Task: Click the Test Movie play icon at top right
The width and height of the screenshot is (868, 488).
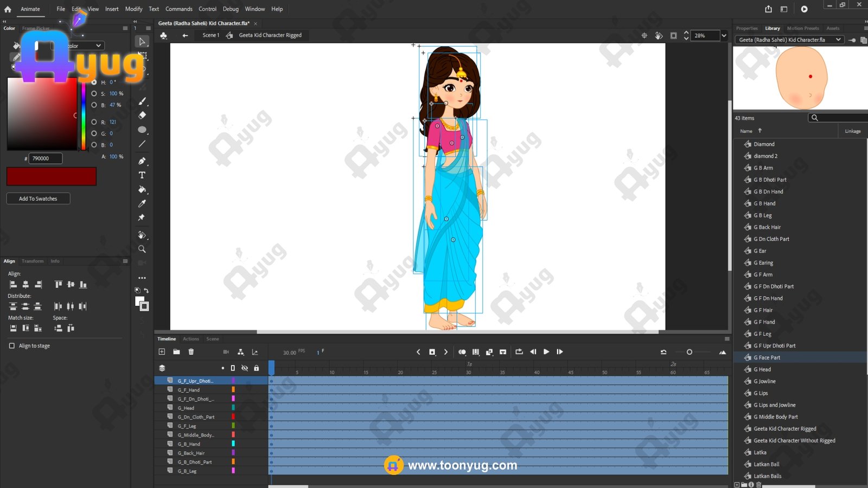Action: tap(804, 9)
